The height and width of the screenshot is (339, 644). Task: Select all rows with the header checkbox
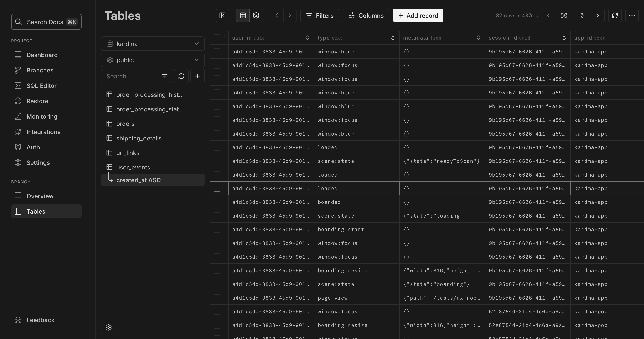tap(217, 38)
